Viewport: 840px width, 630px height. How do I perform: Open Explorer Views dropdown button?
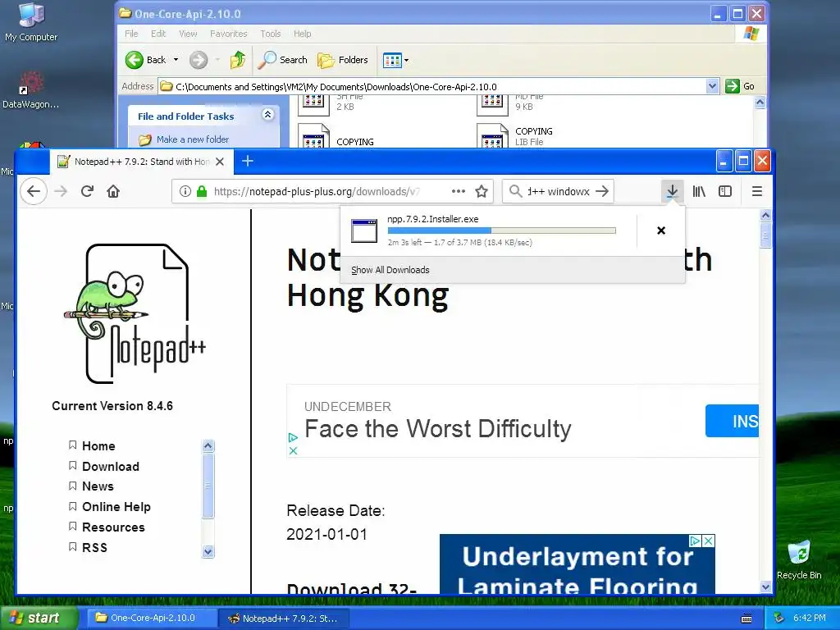(x=396, y=60)
